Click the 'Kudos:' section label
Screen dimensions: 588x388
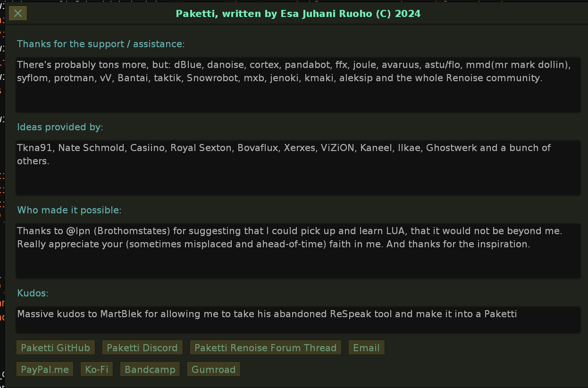tap(33, 293)
